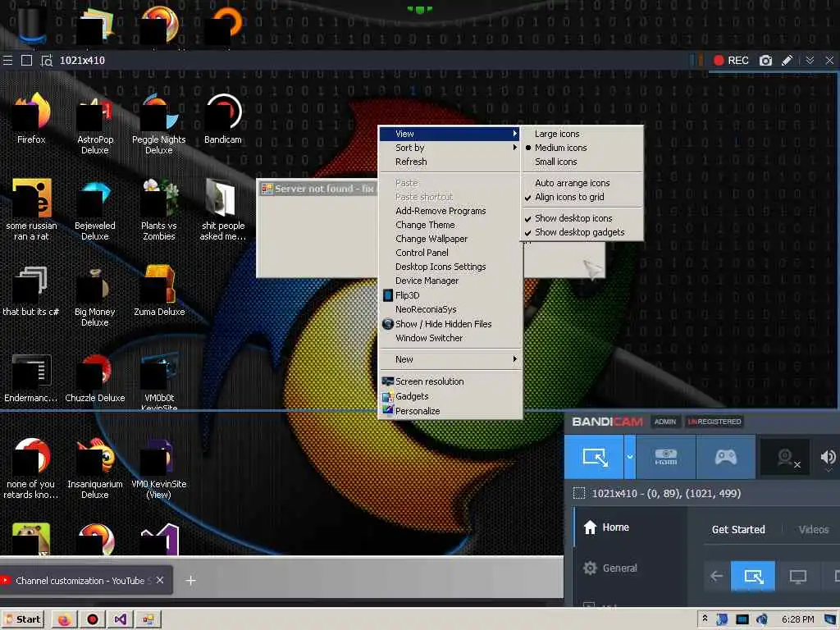The height and width of the screenshot is (630, 840).
Task: Toggle Auto arrange icons
Action: click(x=582, y=183)
